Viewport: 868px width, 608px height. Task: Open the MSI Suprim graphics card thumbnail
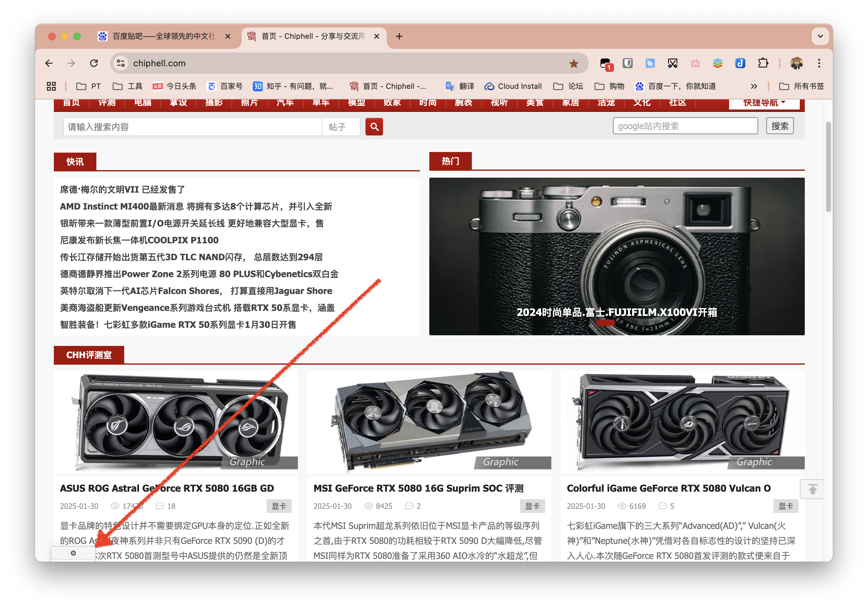pyautogui.click(x=429, y=422)
